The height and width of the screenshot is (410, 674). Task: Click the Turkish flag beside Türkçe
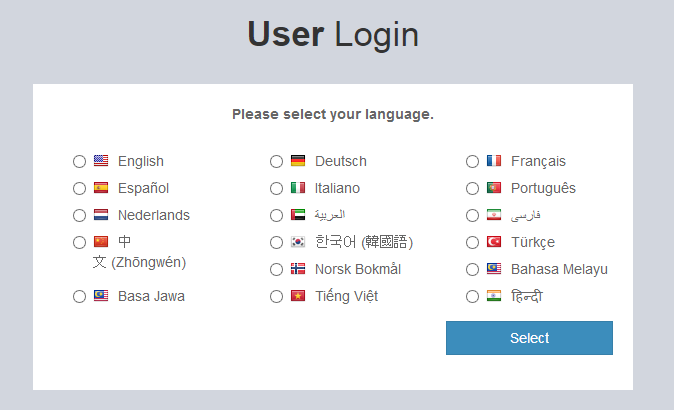(x=494, y=242)
